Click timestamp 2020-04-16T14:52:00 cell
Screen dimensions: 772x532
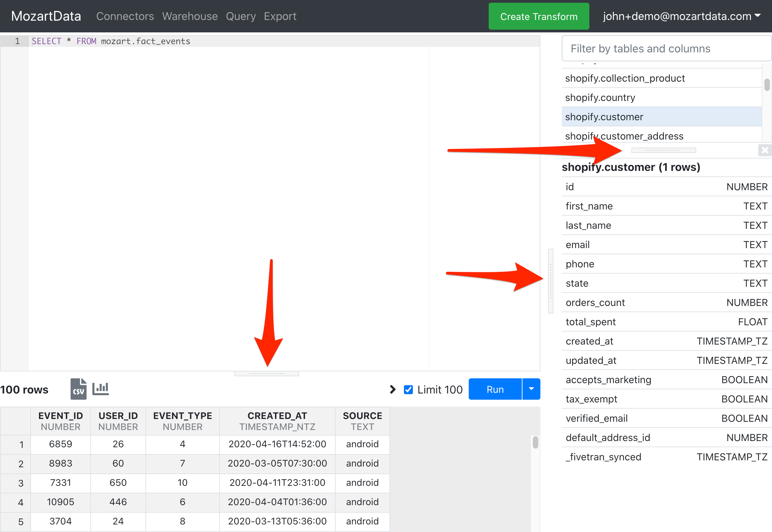tap(277, 444)
